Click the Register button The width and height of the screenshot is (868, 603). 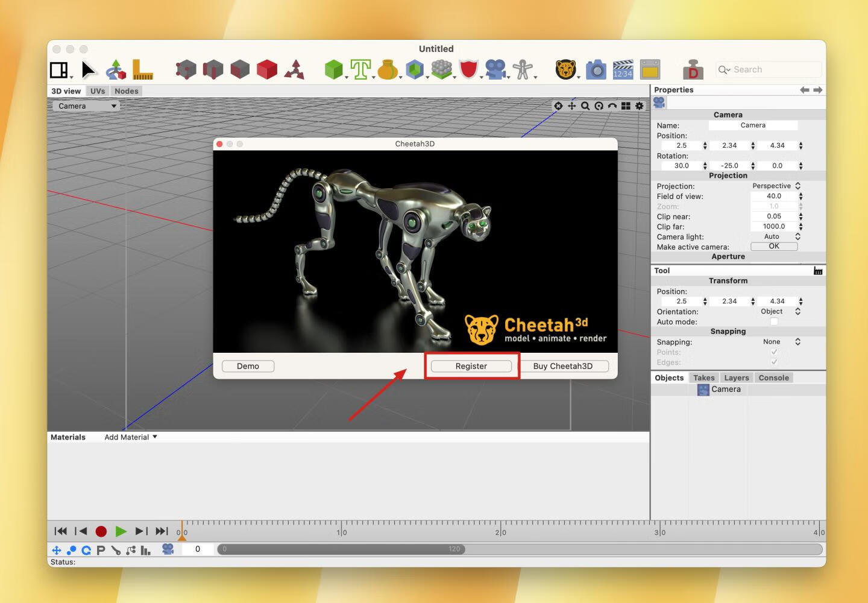pyautogui.click(x=471, y=366)
